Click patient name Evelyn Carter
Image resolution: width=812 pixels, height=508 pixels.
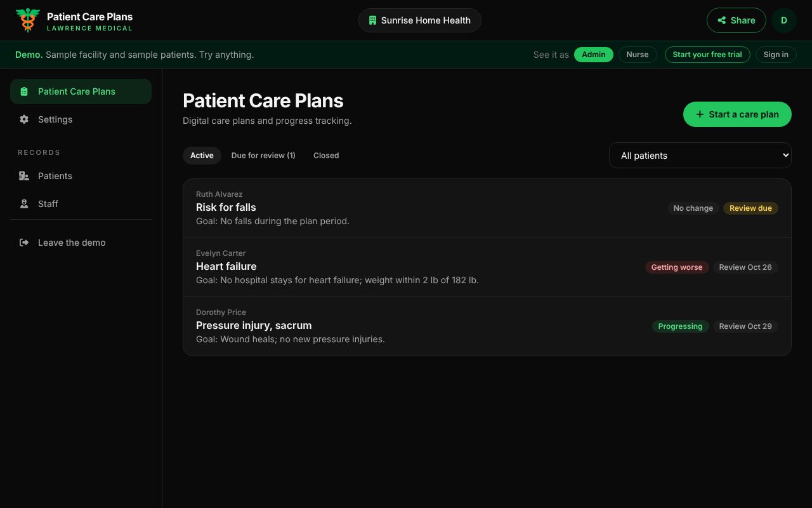click(221, 253)
